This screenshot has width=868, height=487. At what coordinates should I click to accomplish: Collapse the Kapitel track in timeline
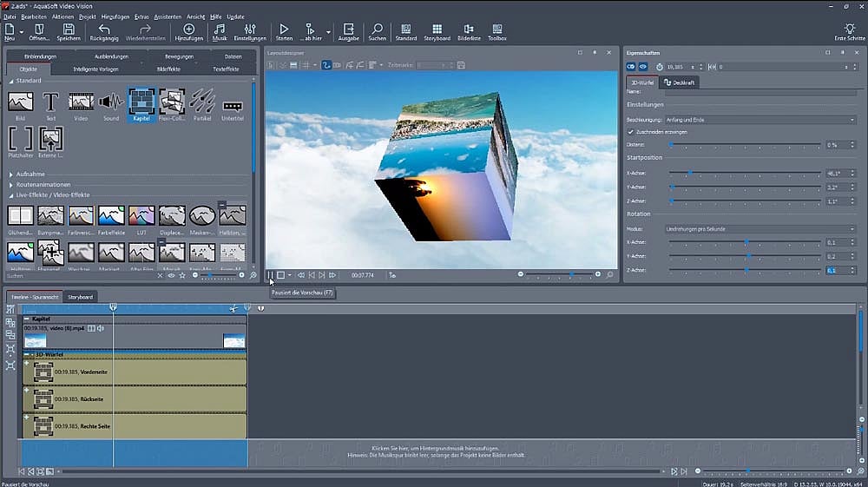pyautogui.click(x=26, y=319)
